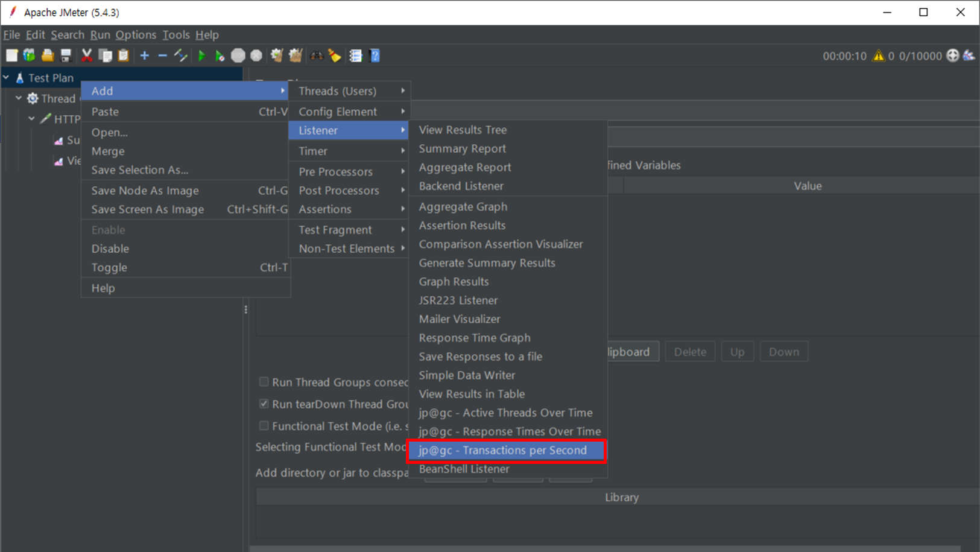Click the Clear All results icon

[x=296, y=56]
